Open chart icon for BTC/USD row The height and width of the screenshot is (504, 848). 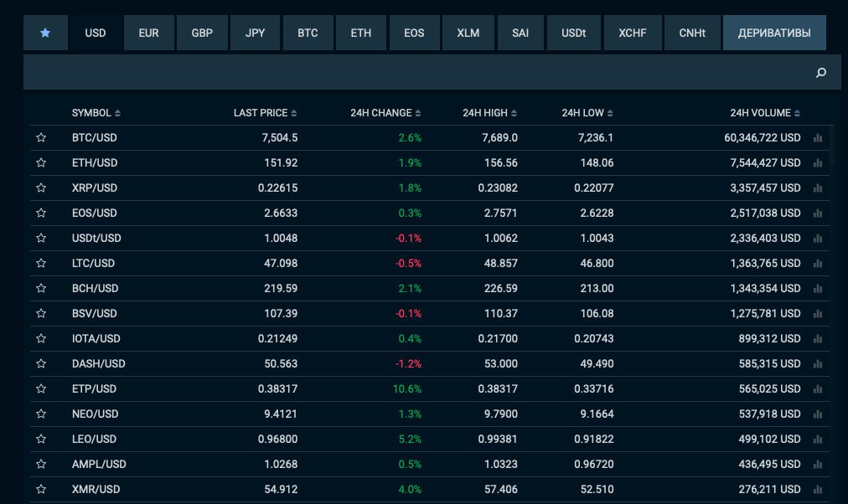pos(819,138)
